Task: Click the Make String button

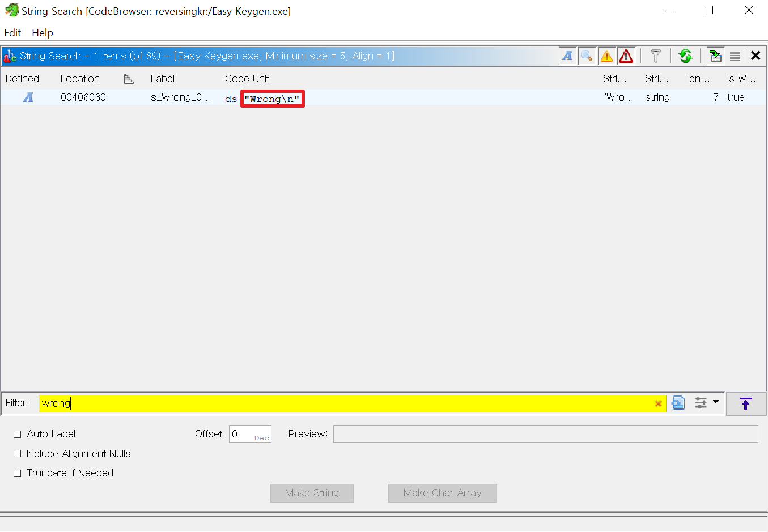Action: [312, 493]
